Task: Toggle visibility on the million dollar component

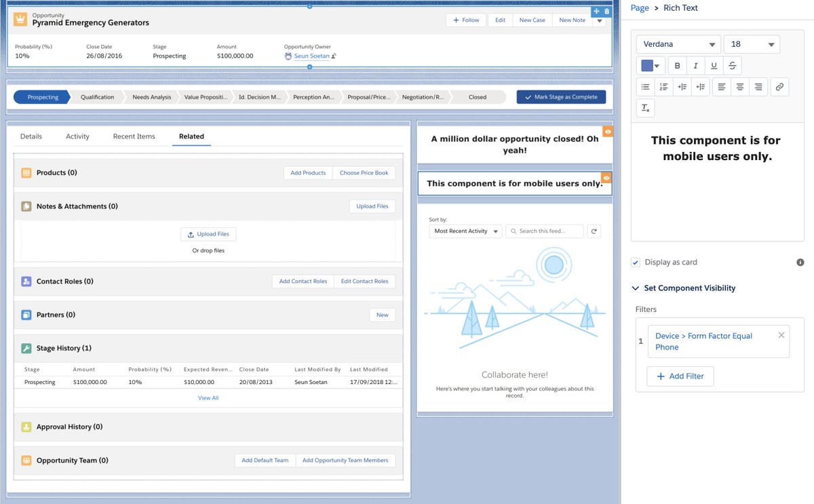Action: click(x=608, y=130)
